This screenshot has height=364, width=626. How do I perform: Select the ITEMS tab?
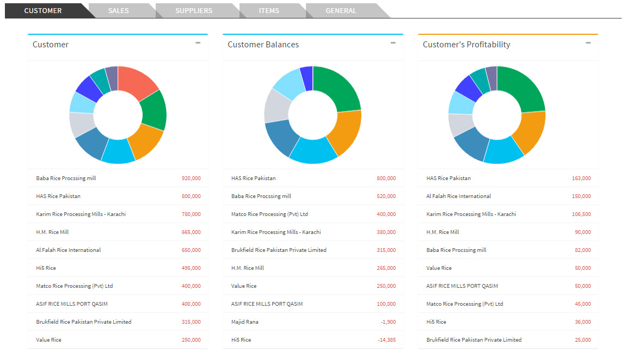(269, 11)
